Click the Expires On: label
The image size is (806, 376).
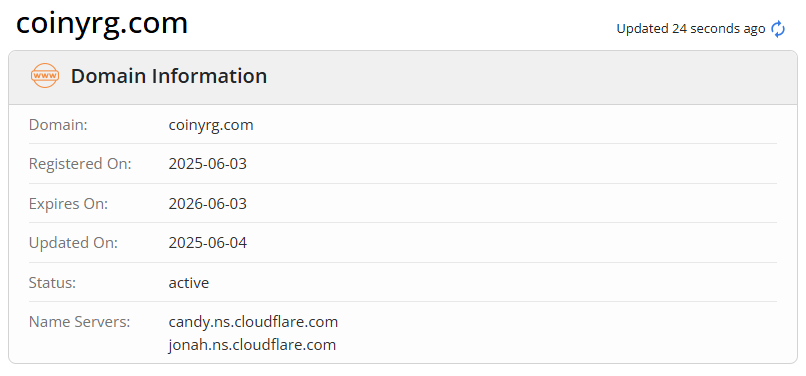click(68, 204)
